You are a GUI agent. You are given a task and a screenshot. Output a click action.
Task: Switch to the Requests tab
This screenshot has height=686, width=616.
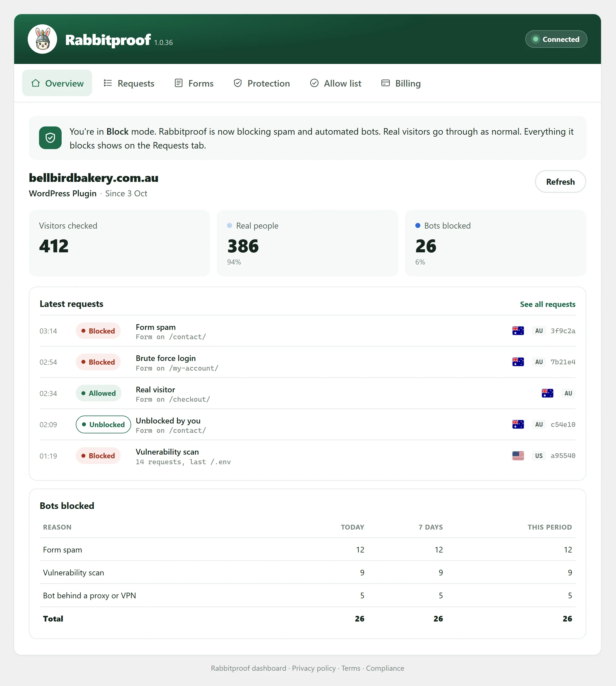point(129,83)
